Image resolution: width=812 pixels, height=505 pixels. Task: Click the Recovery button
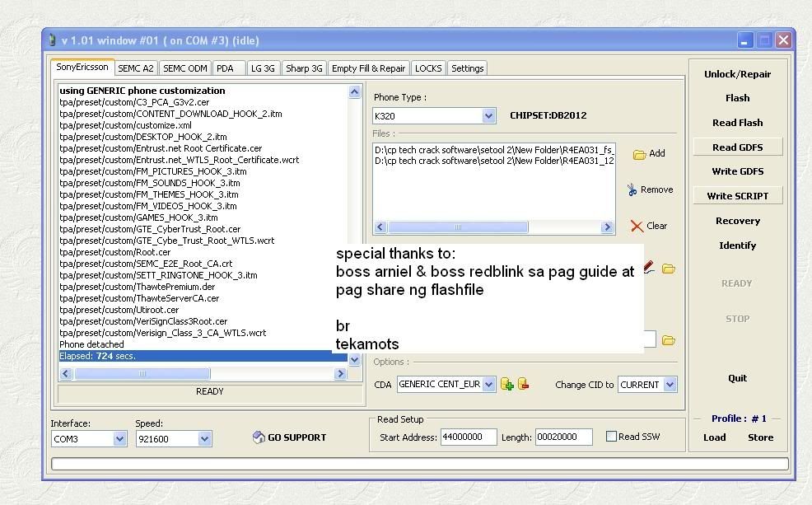pos(737,221)
